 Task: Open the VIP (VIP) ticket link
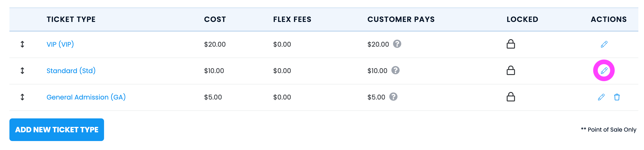(60, 44)
